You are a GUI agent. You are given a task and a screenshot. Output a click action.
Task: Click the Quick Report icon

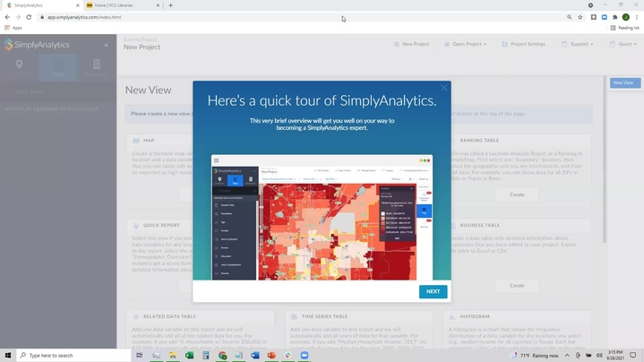click(x=136, y=226)
